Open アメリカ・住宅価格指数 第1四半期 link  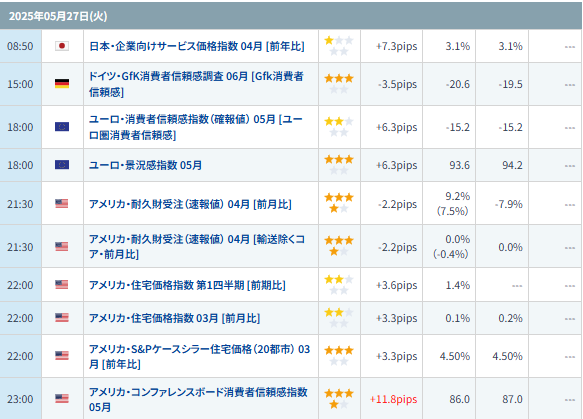coord(187,285)
